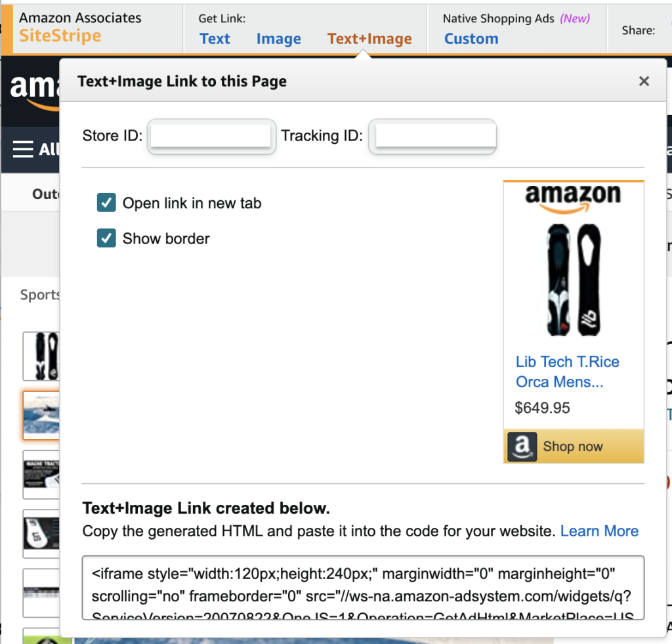Select the highlighted snowy mountain thumbnail
Viewport: 672px width, 644px height.
[x=42, y=415]
